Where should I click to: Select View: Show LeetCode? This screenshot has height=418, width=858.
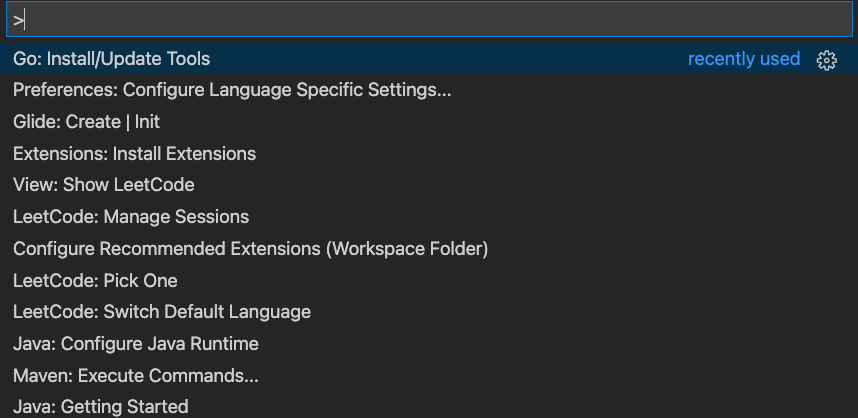coord(103,185)
